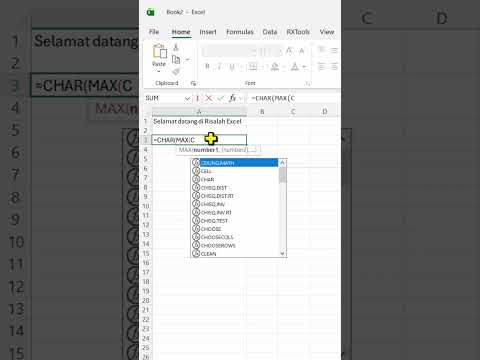Image resolution: width=480 pixels, height=360 pixels.
Task: Click the Cut scissors icon
Action: pyautogui.click(x=176, y=48)
